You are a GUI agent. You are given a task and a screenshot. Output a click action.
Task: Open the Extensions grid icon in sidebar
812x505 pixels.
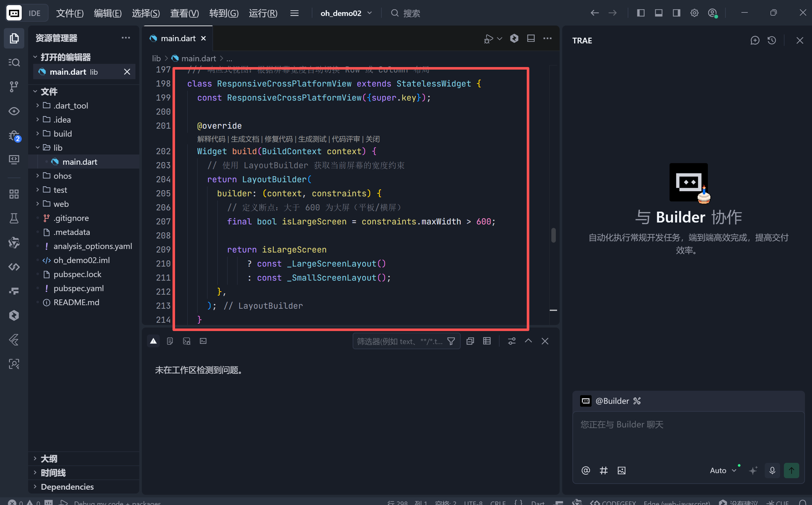(x=14, y=194)
